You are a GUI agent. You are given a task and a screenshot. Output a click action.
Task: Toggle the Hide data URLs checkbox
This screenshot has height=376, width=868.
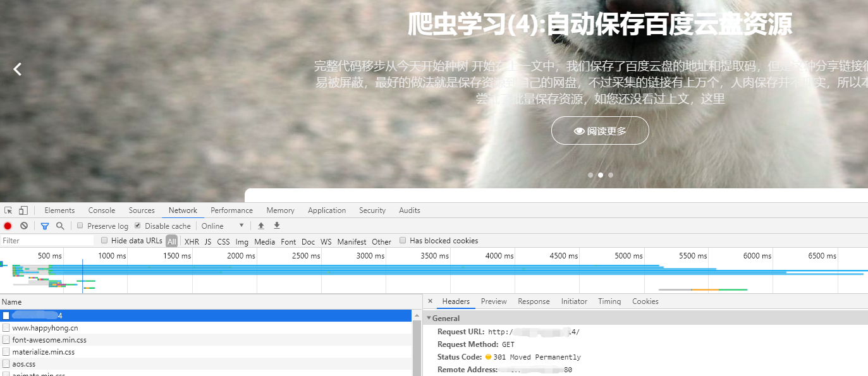[104, 241]
